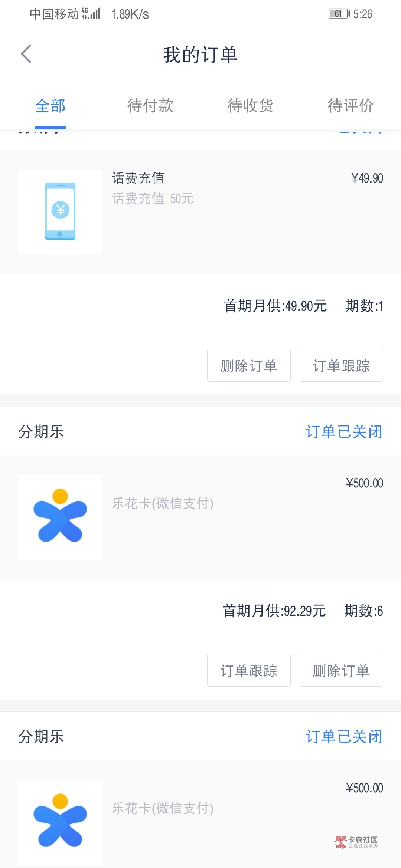Open the 待付款 tab
Viewport: 401px width, 868px height.
pyautogui.click(x=150, y=106)
